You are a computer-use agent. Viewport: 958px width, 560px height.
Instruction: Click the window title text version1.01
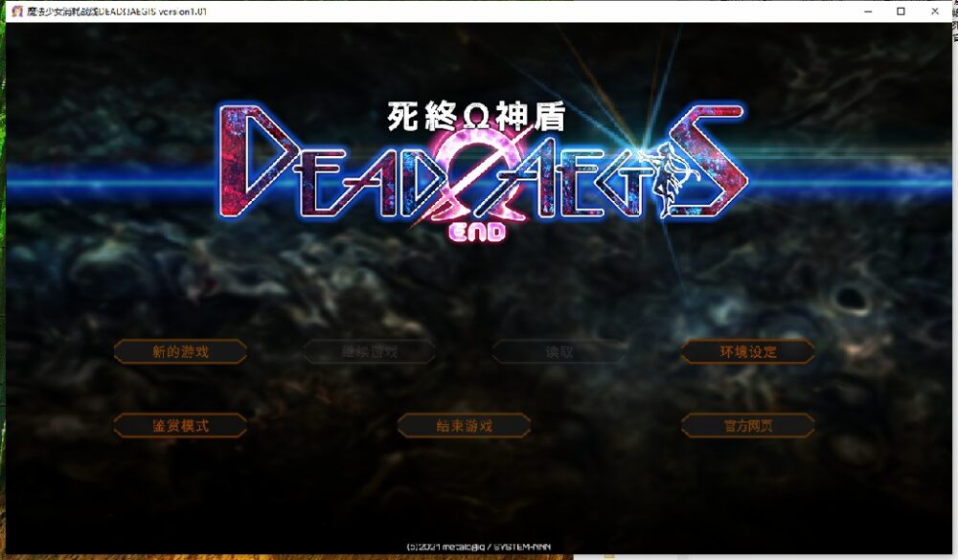click(x=182, y=11)
